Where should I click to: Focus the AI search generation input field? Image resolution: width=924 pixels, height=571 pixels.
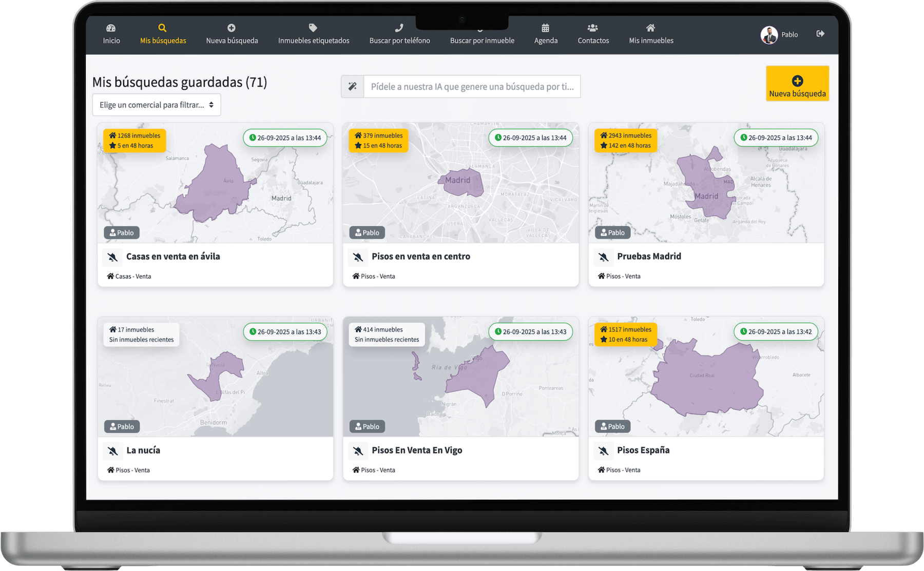pyautogui.click(x=472, y=87)
